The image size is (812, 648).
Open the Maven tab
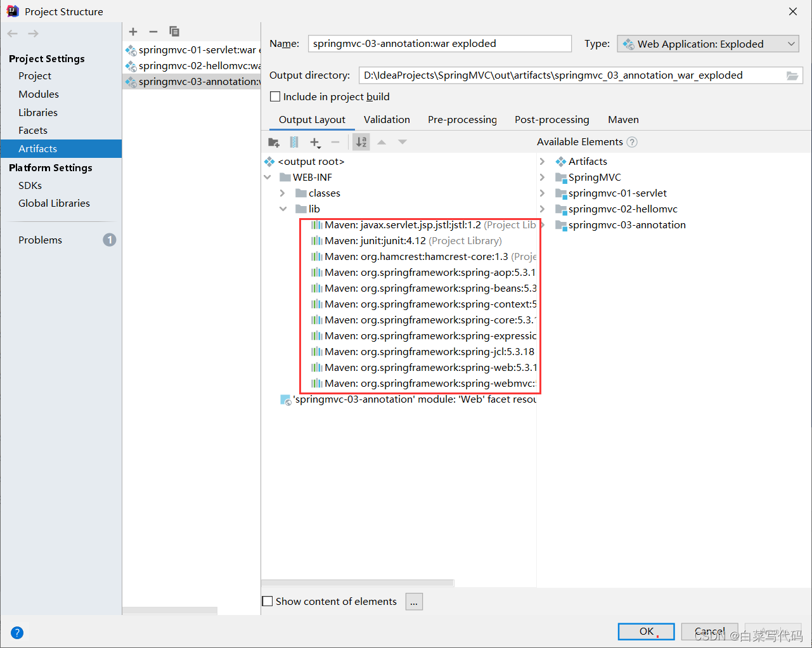tap(623, 120)
